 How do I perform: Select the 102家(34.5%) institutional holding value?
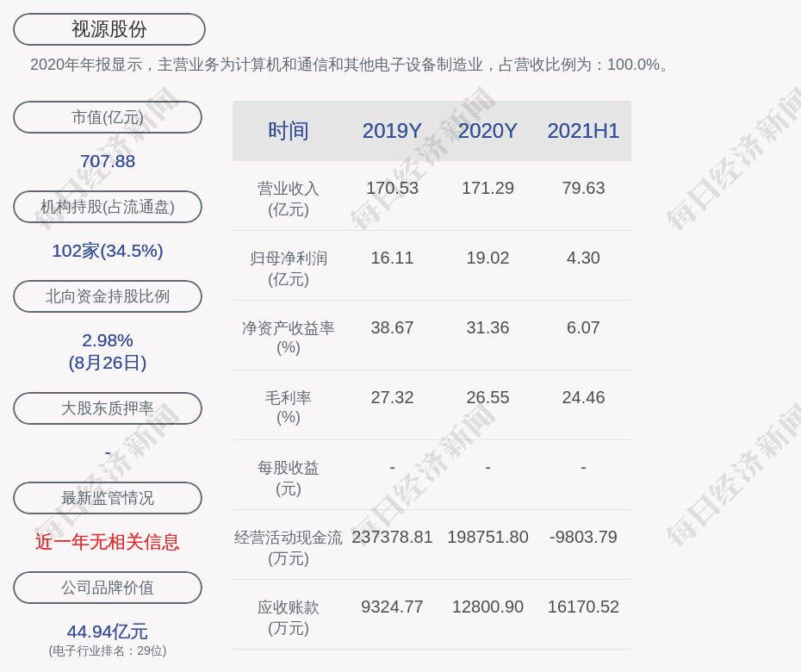tap(108, 251)
